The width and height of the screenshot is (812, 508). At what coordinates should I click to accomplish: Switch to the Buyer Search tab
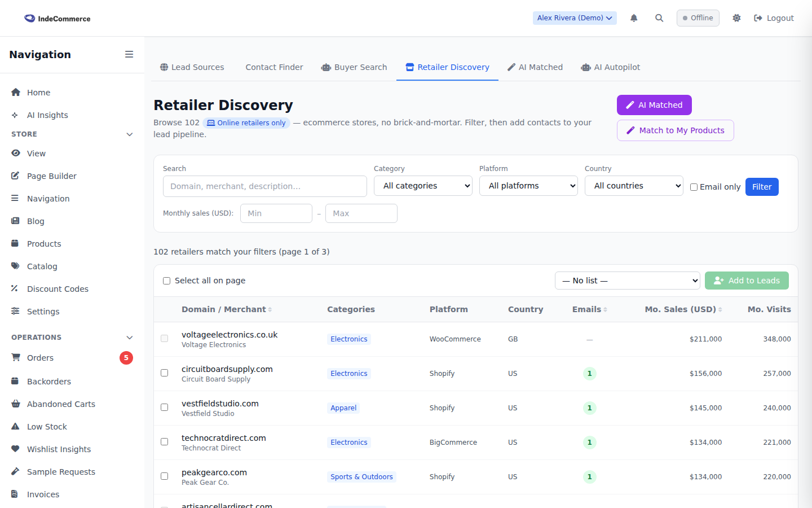click(354, 67)
